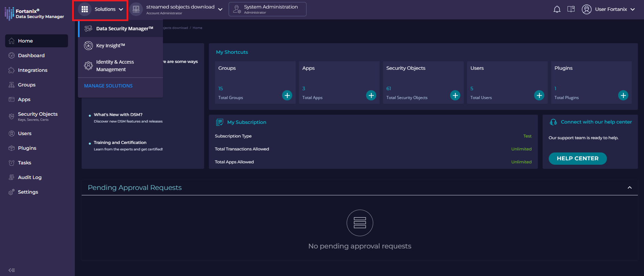Collapse the sidebar using bottom arrow icon
Image resolution: width=644 pixels, height=276 pixels.
point(12,270)
